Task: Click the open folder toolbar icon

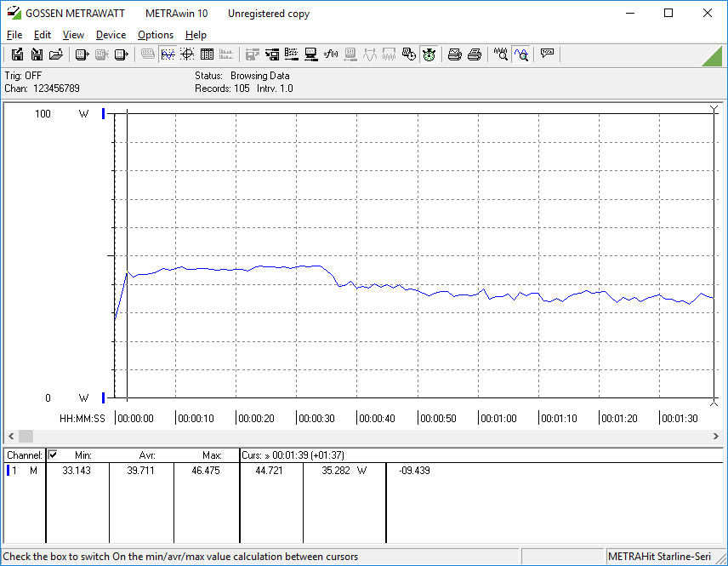Action: pos(56,54)
